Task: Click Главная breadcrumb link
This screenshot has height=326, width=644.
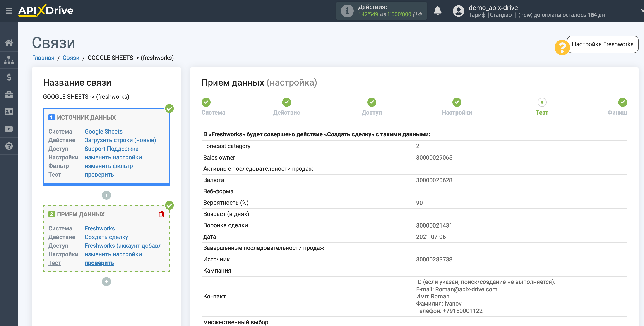Action: [43, 58]
